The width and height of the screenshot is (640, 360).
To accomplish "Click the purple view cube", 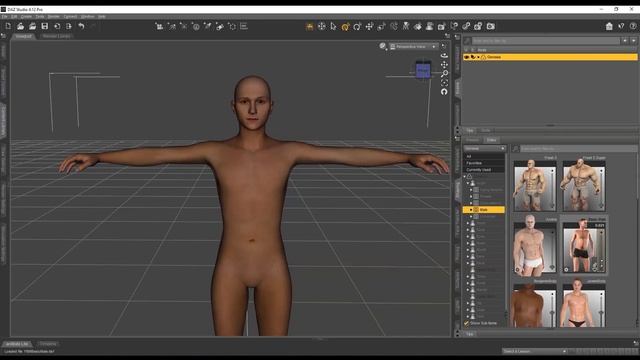I will (423, 70).
